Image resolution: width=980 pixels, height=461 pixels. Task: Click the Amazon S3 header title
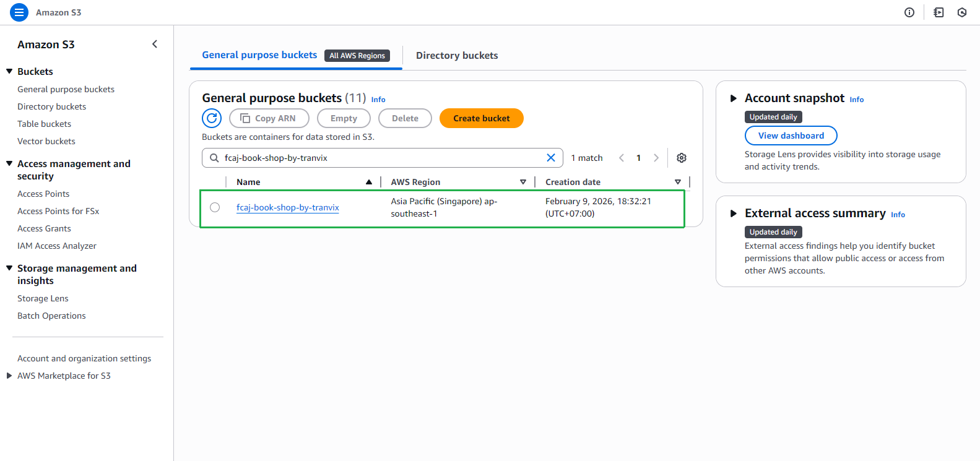click(x=58, y=12)
